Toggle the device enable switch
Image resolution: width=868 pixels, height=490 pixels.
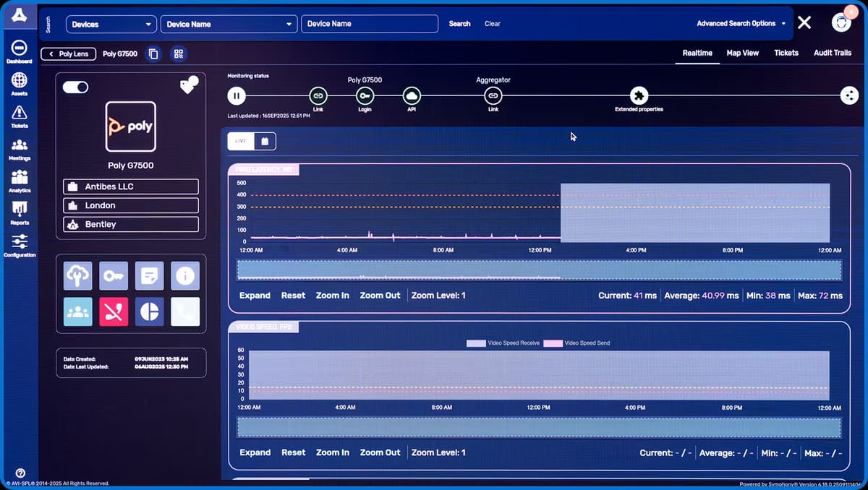75,87
